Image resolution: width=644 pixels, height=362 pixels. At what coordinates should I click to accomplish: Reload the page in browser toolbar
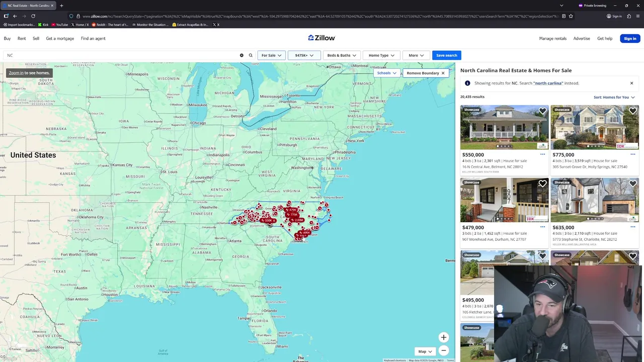tap(33, 16)
